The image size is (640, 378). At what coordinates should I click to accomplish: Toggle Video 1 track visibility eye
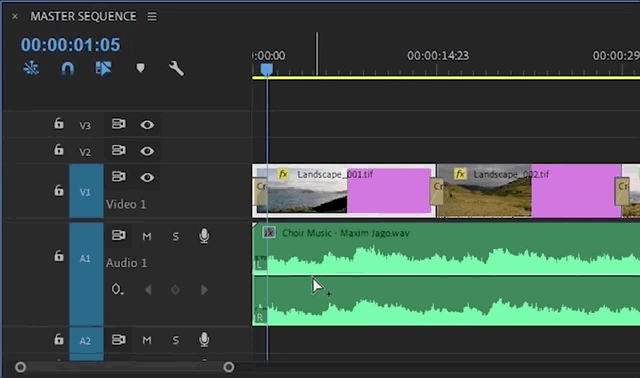pyautogui.click(x=147, y=178)
